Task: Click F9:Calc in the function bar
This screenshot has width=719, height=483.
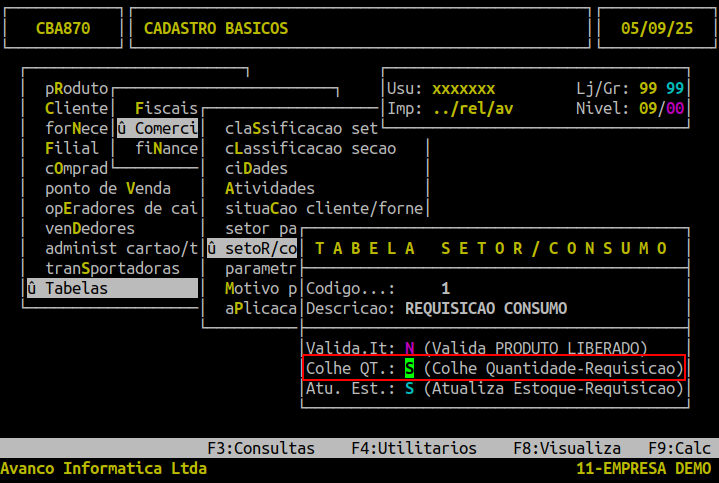Action: pos(679,448)
